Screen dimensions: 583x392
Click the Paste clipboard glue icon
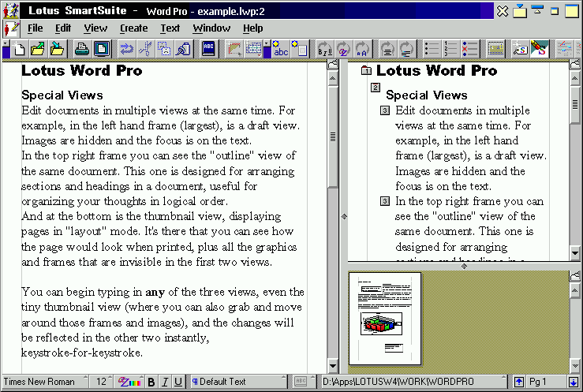[182, 49]
